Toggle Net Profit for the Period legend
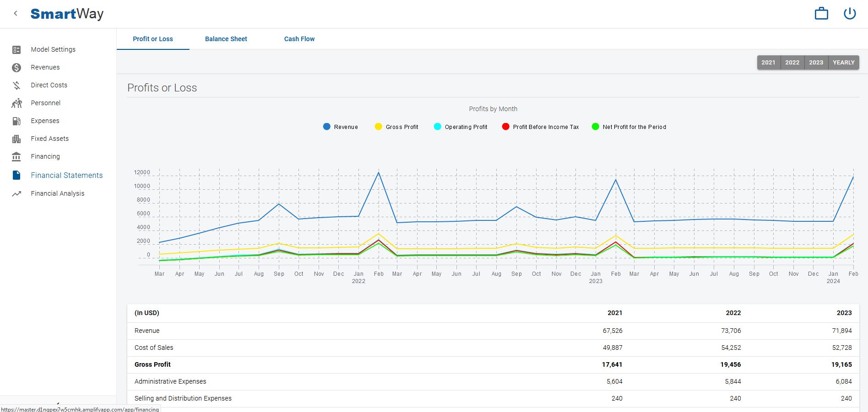Screen dimensions: 868x412 [629, 127]
